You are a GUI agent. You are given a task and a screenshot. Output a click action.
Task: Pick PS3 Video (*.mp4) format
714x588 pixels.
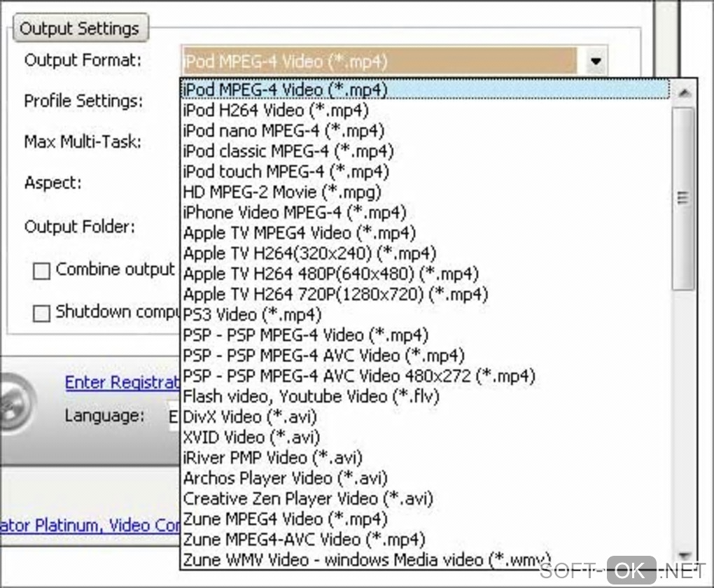coord(426,314)
